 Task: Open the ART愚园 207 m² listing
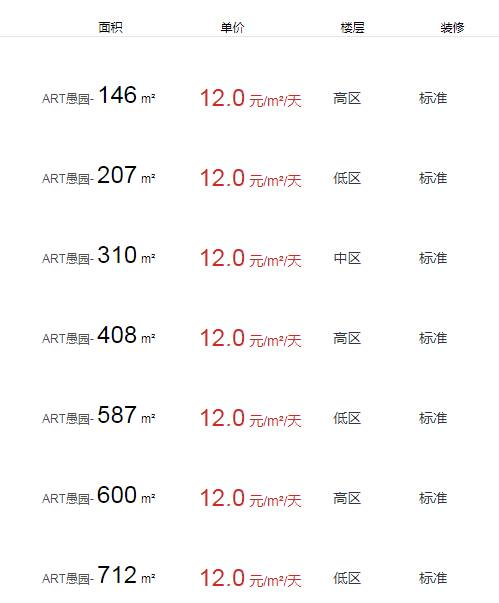98,175
